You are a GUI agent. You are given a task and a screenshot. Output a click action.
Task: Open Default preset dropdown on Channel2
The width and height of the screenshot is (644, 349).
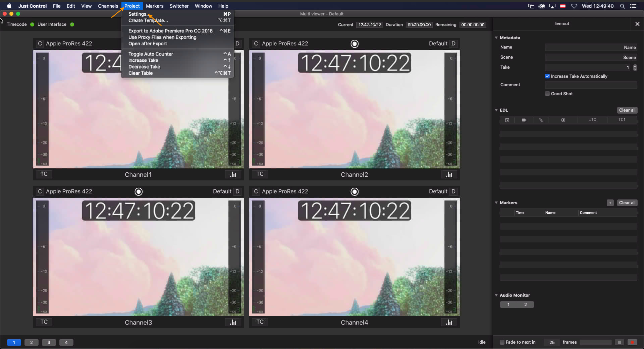tap(438, 43)
